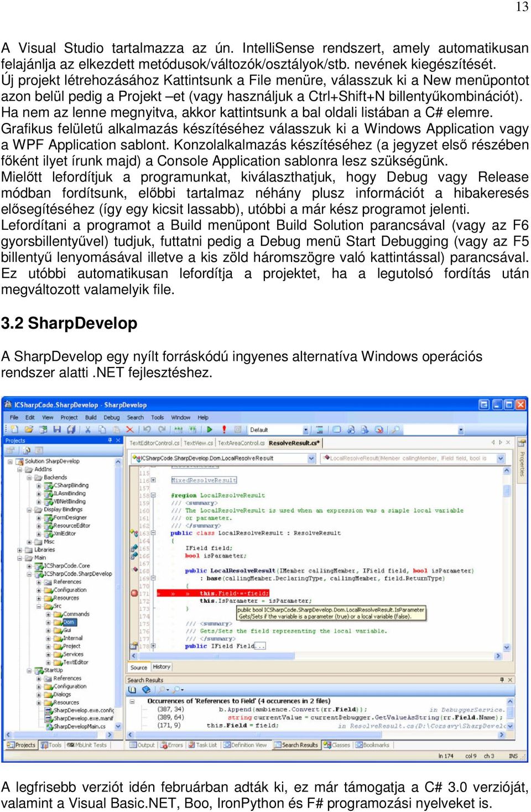The image size is (531, 812).
Task: Click the Save All toolbar icon
Action: [x=71, y=430]
